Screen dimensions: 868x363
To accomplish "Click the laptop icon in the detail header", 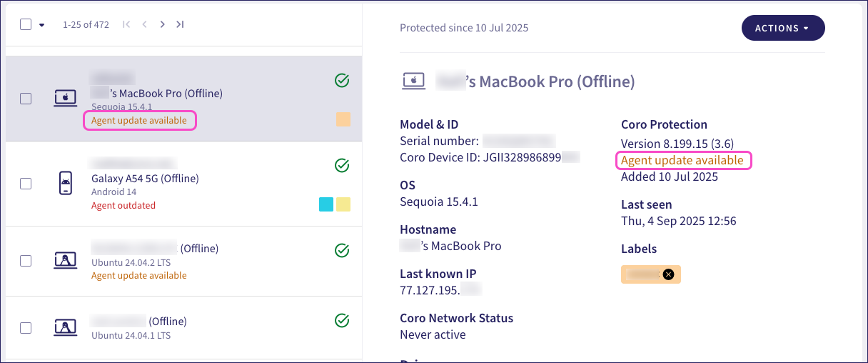I will pos(414,81).
